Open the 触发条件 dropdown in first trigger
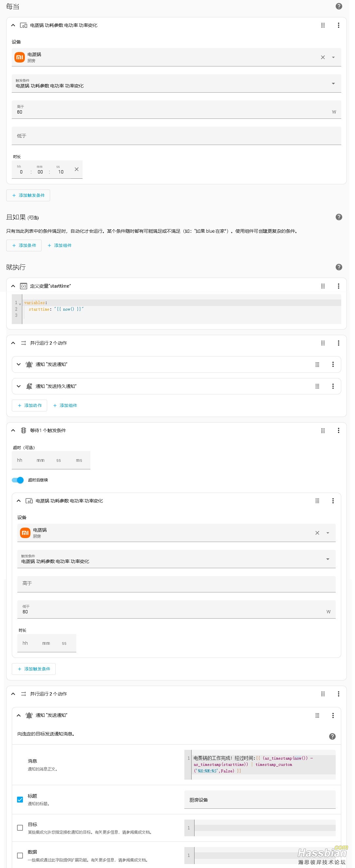355x868 pixels. [176, 83]
